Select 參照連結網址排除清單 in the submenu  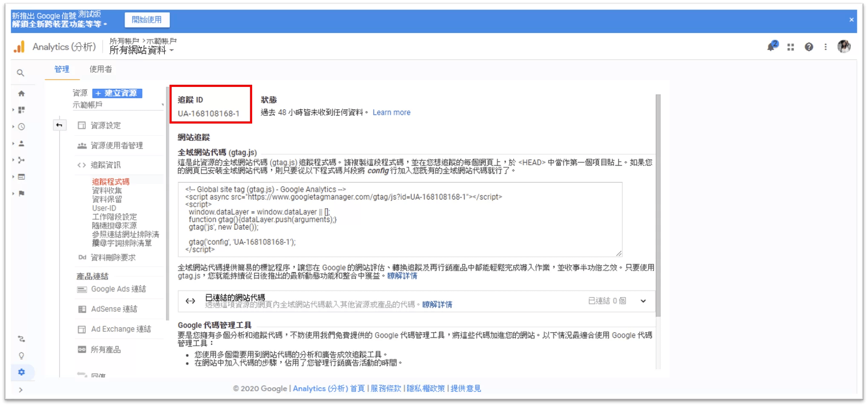pyautogui.click(x=126, y=234)
